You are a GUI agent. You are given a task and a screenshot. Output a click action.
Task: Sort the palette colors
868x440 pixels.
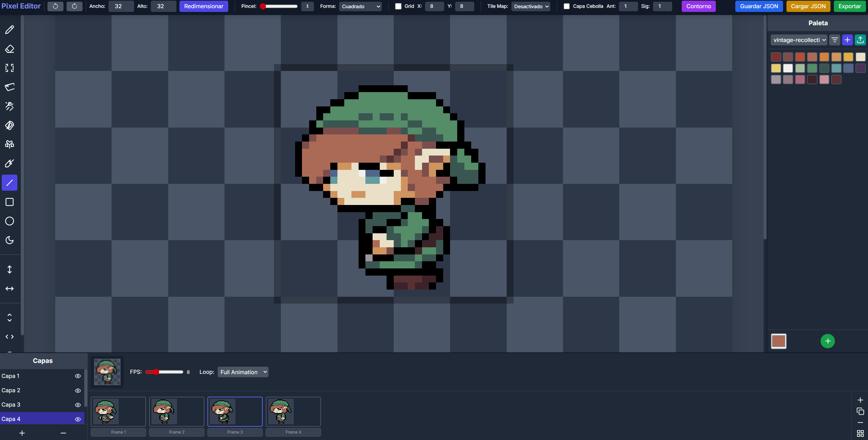[x=835, y=40]
